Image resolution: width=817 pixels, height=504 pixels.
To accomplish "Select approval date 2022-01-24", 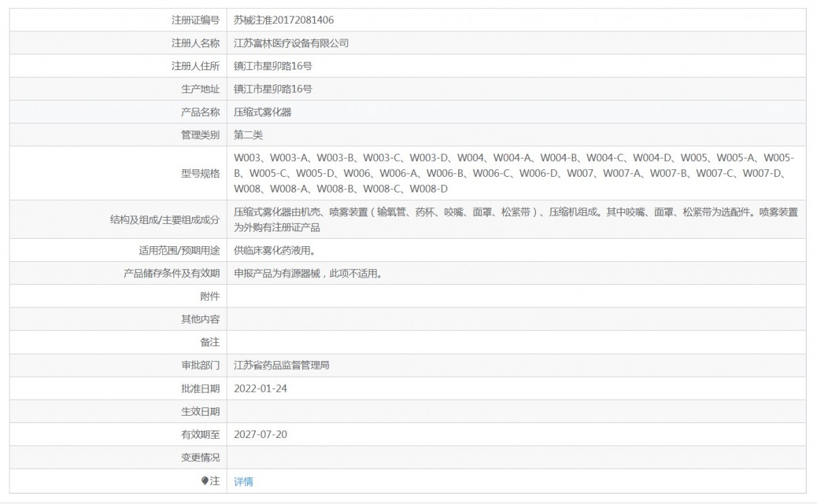I will [x=261, y=388].
